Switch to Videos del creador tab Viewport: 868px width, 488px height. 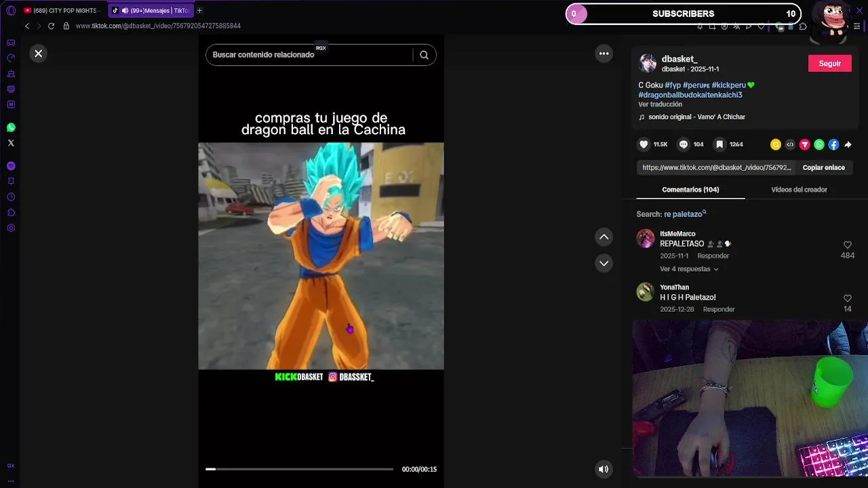point(799,190)
